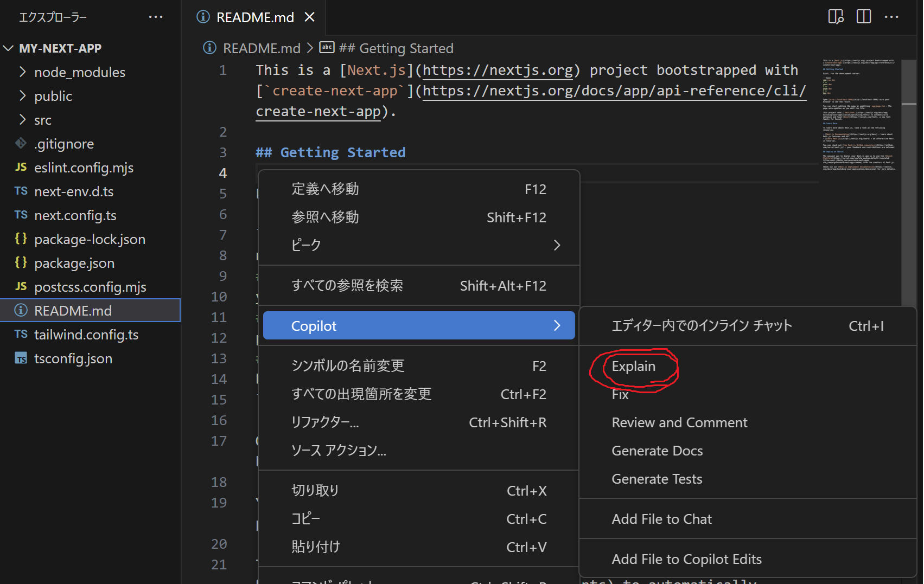Click the breadcrumb heading symbol icon
The image size is (924, 584).
[x=327, y=48]
